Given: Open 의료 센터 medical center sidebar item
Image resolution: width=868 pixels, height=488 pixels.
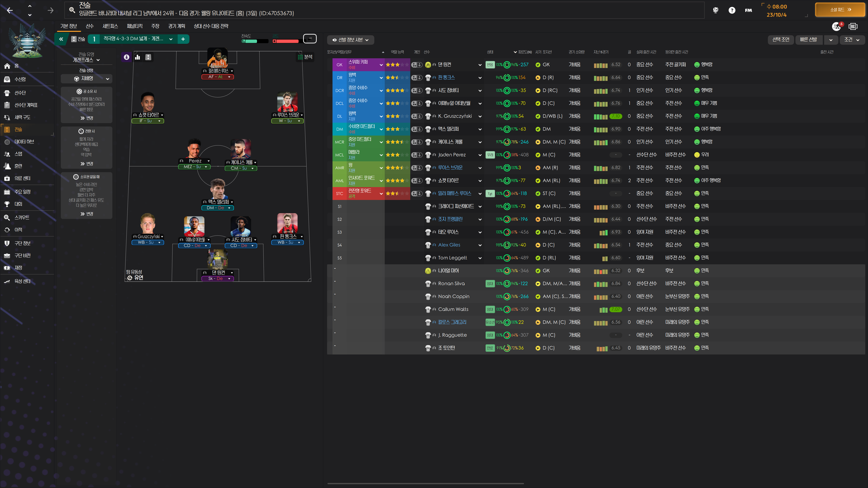Looking at the screenshot, I should click(x=22, y=178).
